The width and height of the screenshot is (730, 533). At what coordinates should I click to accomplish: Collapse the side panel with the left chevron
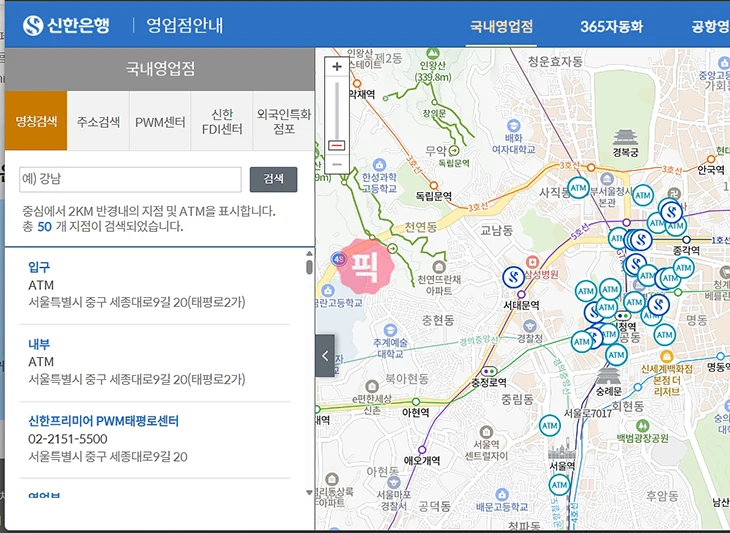(x=325, y=356)
